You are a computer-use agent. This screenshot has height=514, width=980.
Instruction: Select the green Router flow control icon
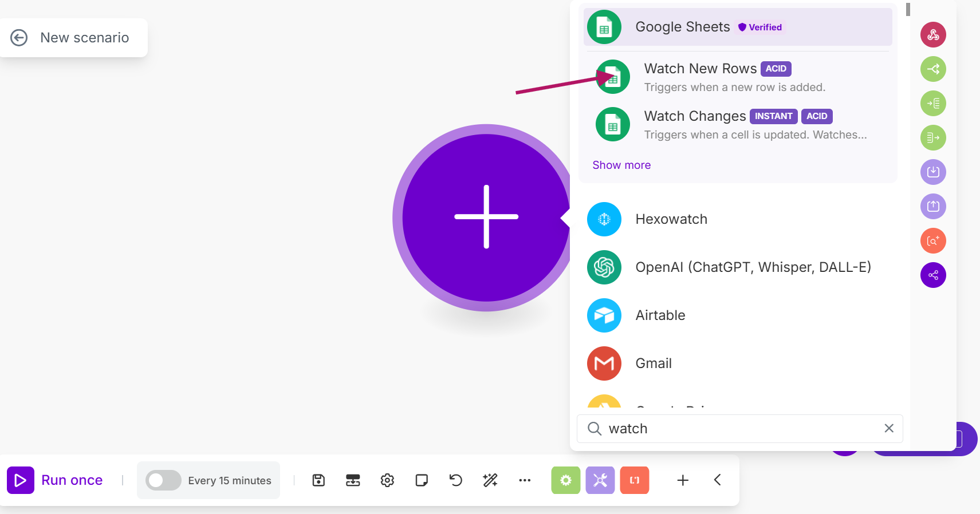click(x=933, y=69)
